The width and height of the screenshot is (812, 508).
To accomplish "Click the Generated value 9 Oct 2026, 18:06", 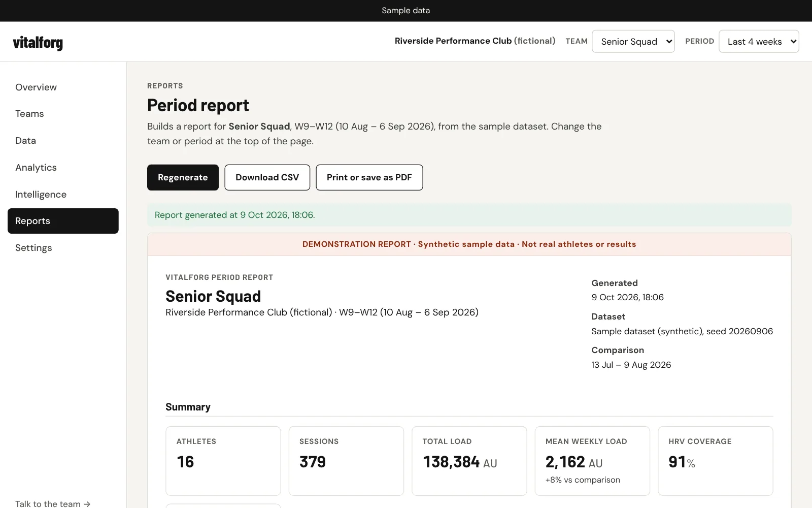I will click(x=627, y=297).
